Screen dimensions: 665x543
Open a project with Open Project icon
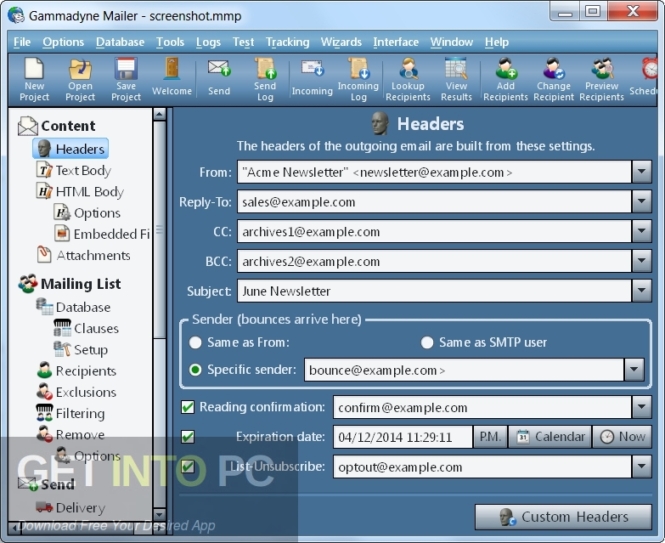(x=80, y=80)
